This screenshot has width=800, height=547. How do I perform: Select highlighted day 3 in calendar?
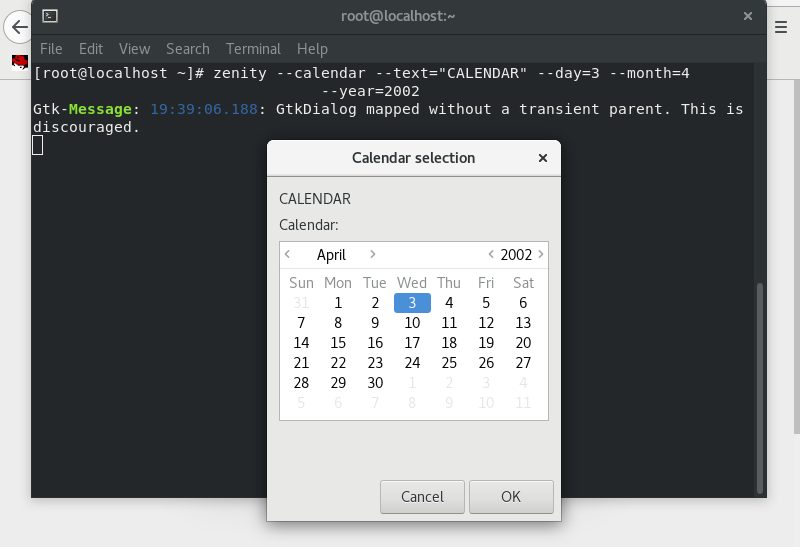coord(412,303)
